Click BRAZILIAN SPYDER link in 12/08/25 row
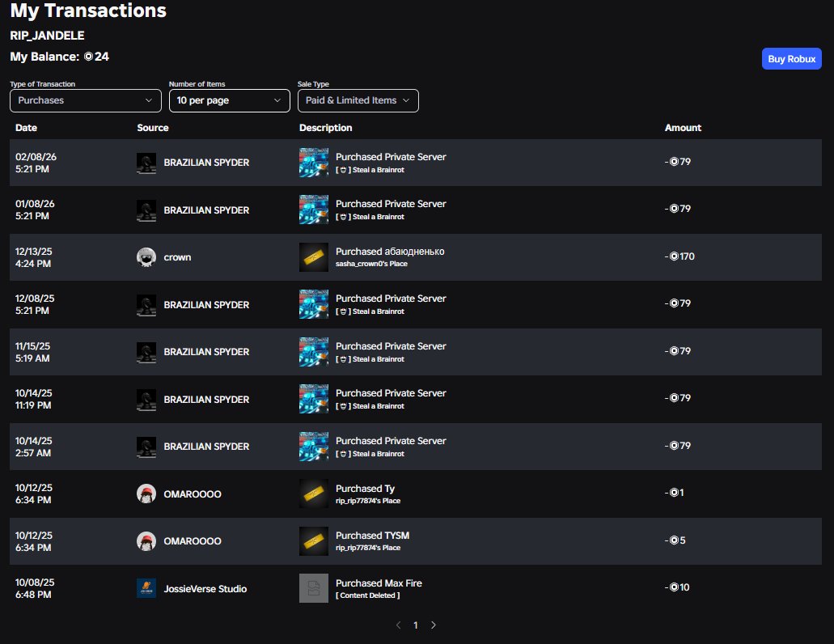The image size is (834, 644). pyautogui.click(x=206, y=305)
